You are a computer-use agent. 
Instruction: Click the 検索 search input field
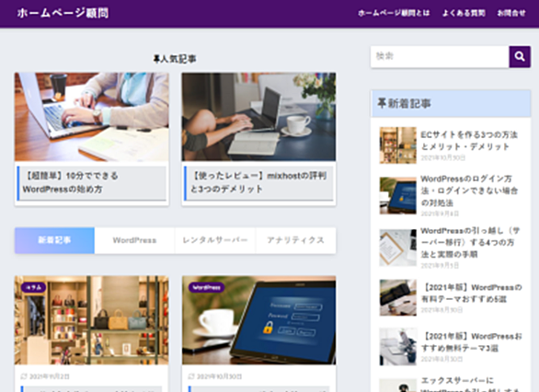[x=440, y=56]
